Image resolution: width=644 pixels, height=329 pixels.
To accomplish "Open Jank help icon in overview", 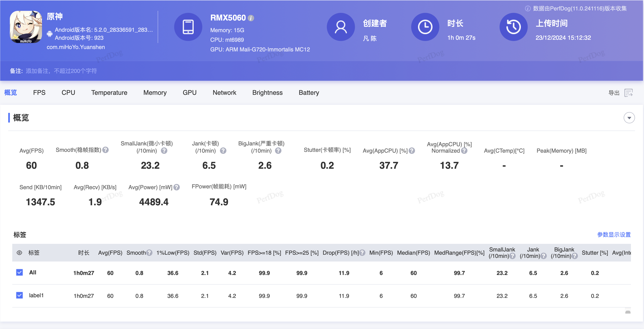I will (223, 151).
